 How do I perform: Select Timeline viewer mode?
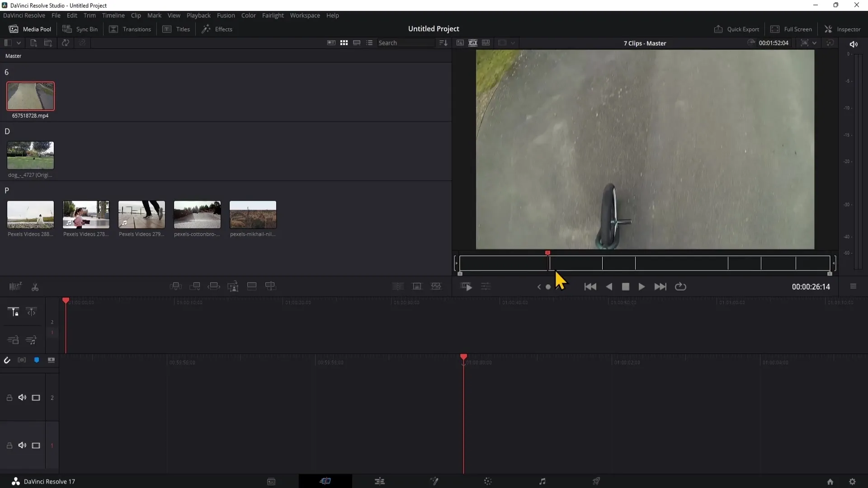(486, 43)
